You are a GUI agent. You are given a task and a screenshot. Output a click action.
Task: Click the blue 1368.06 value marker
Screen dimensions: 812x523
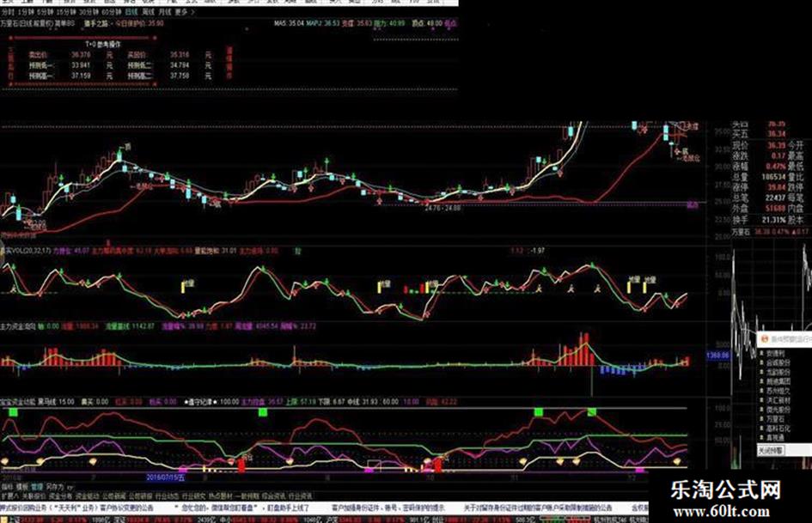(x=717, y=356)
